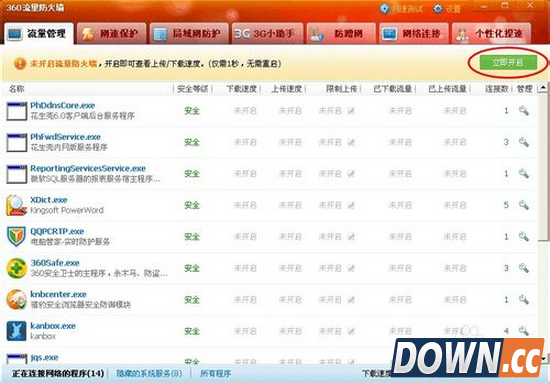
Task: Click the PhDdnsCore.exe window icon
Action: click(16, 111)
